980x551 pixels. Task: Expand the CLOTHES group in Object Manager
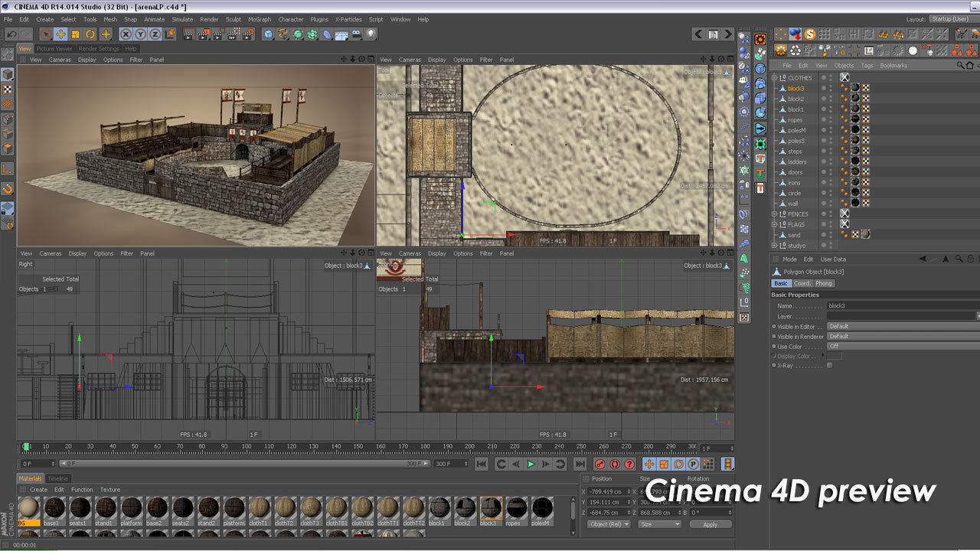[774, 77]
